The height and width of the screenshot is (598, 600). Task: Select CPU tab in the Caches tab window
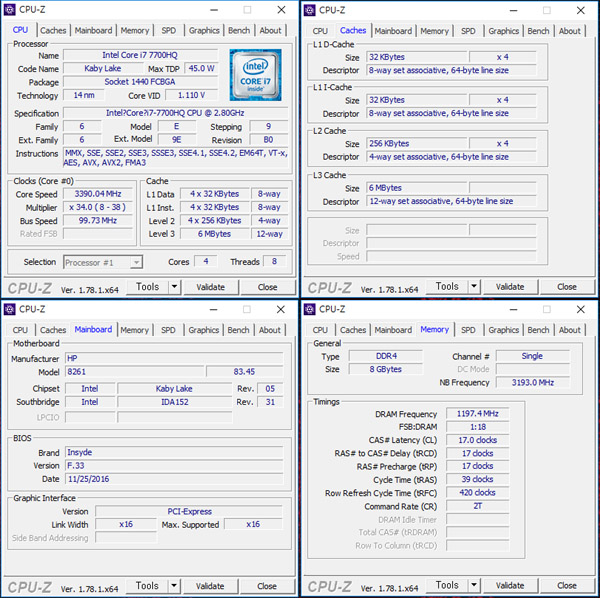(x=320, y=31)
